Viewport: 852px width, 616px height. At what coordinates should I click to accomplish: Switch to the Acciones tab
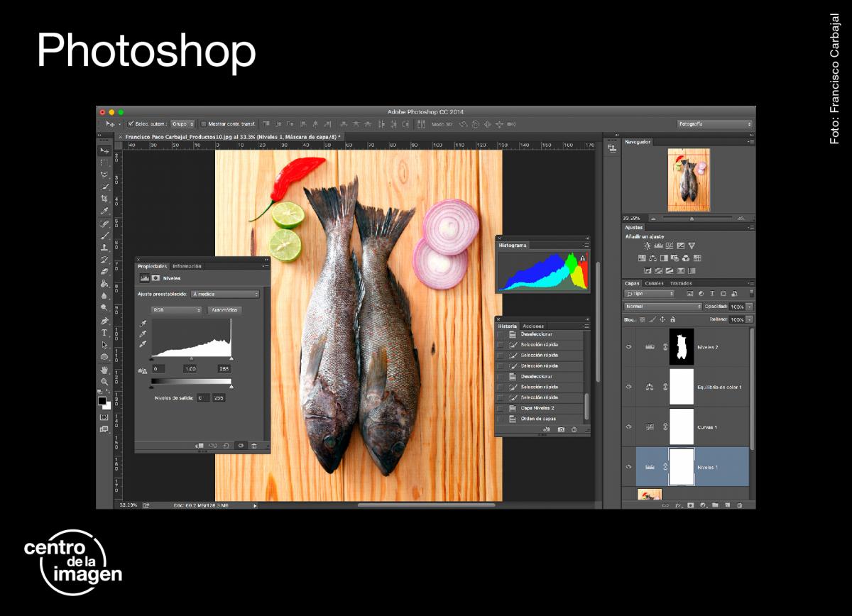pos(533,326)
